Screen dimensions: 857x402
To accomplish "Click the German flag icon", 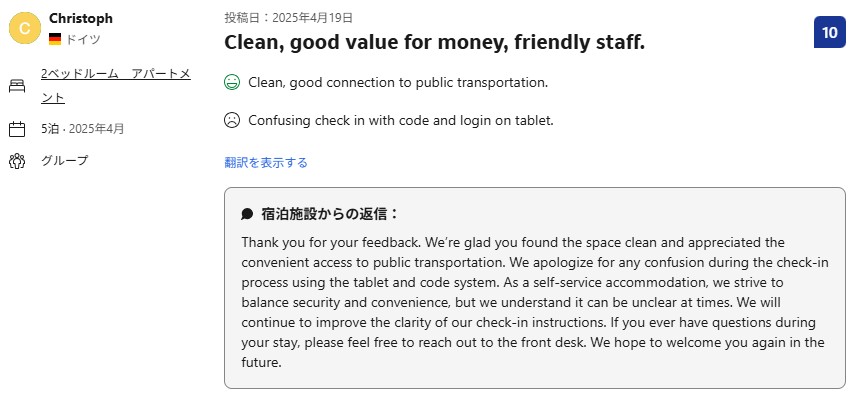I will click(55, 39).
